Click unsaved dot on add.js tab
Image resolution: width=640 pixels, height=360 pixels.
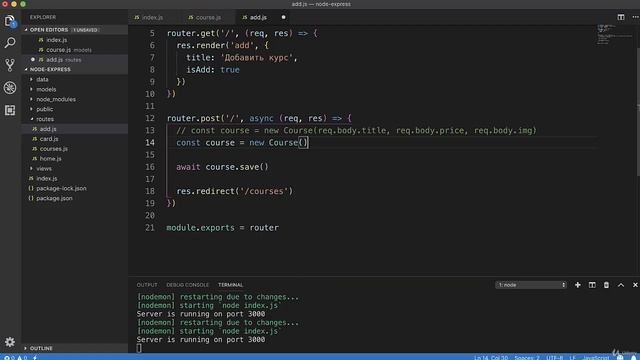pyautogui.click(x=283, y=17)
